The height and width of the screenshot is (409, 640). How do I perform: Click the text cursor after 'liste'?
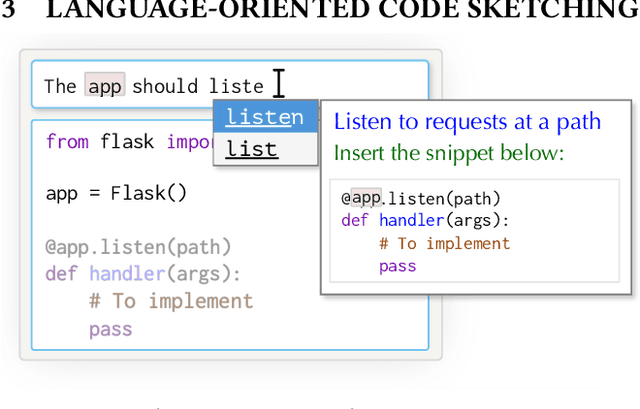279,84
